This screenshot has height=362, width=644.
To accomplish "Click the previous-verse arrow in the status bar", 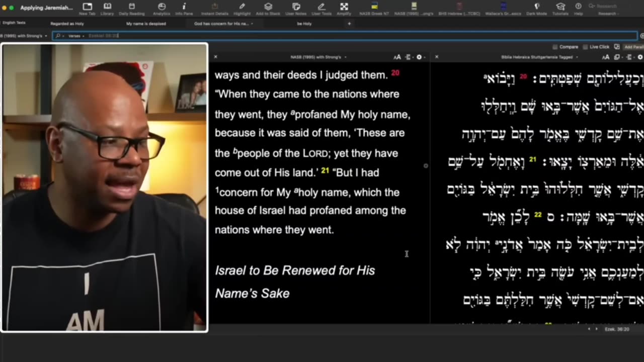I will pos(589,329).
